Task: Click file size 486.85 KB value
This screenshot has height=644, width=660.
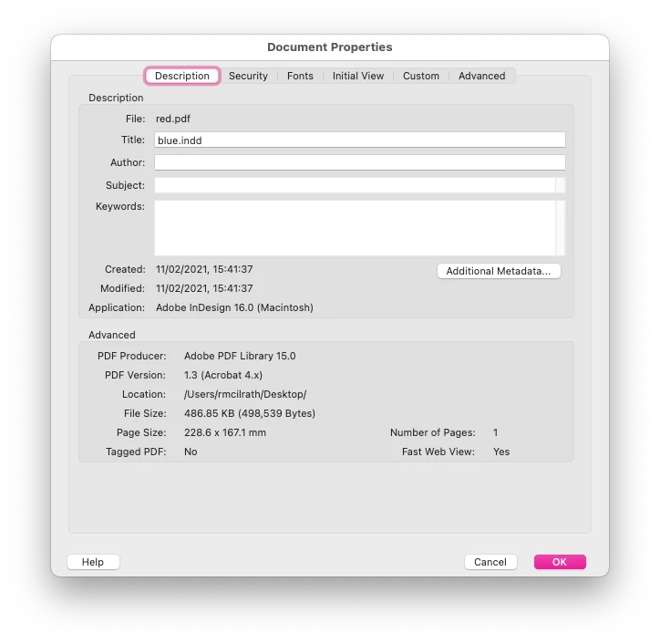Action: [250, 413]
